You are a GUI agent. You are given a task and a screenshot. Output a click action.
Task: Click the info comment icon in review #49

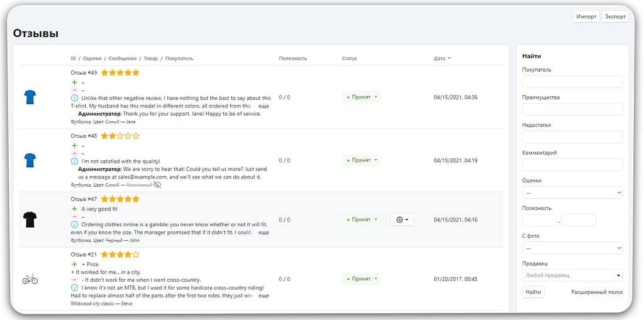(75, 98)
